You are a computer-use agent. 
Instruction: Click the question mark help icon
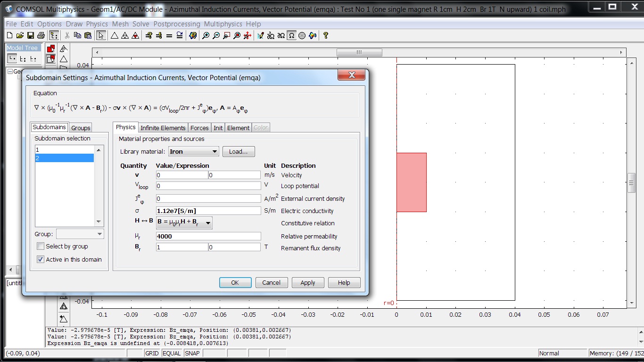click(325, 35)
